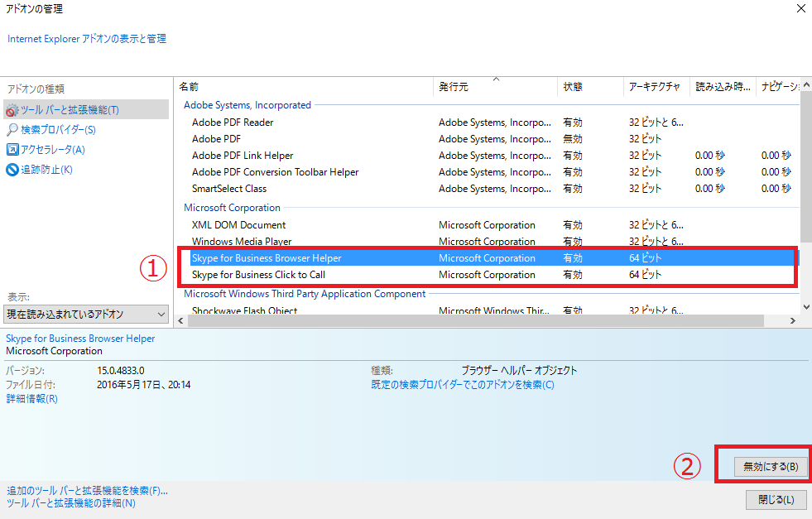The width and height of the screenshot is (812, 519).
Task: Click horizontal scrollbar left arrow
Action: pos(180,321)
